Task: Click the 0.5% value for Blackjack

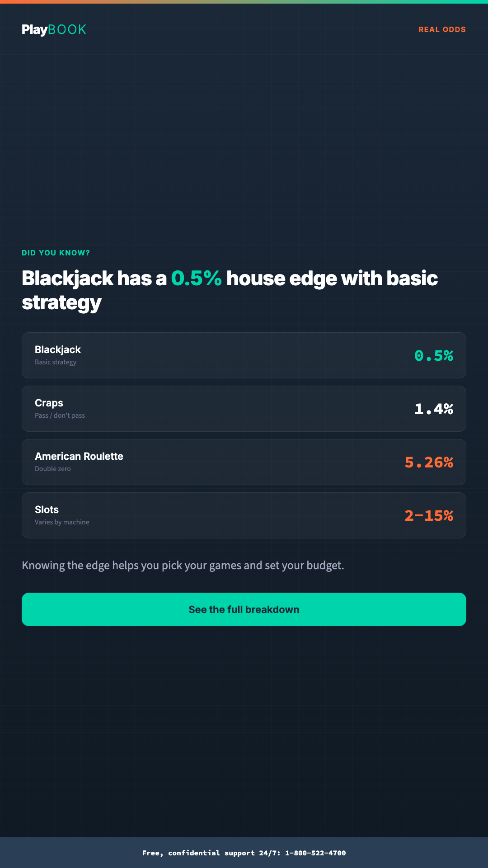Action: [x=434, y=356]
